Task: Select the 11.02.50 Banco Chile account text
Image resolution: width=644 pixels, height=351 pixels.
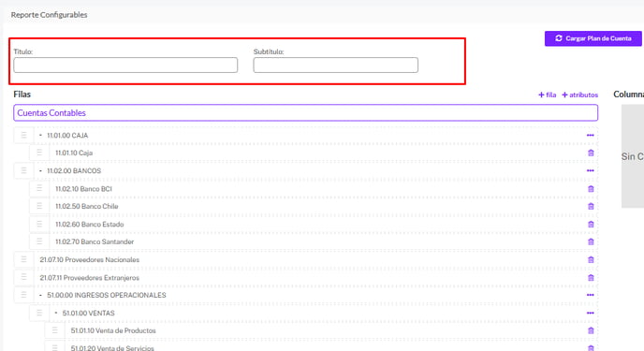Action: [87, 207]
